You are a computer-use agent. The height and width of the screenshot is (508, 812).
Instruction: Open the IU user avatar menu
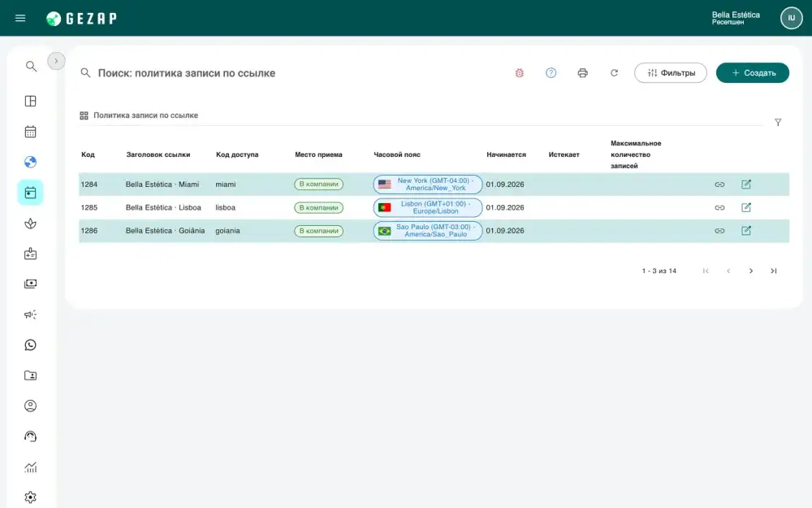tap(791, 18)
